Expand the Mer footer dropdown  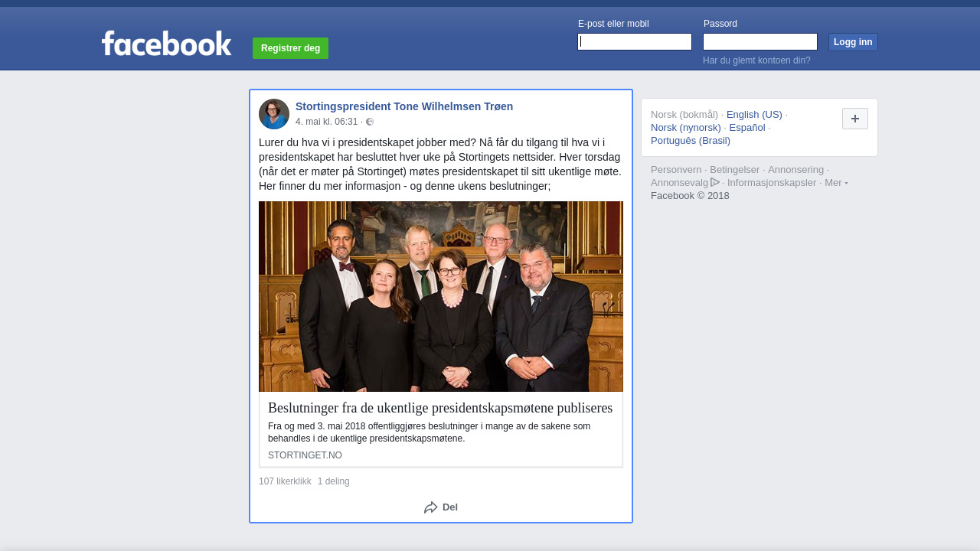[x=836, y=182]
